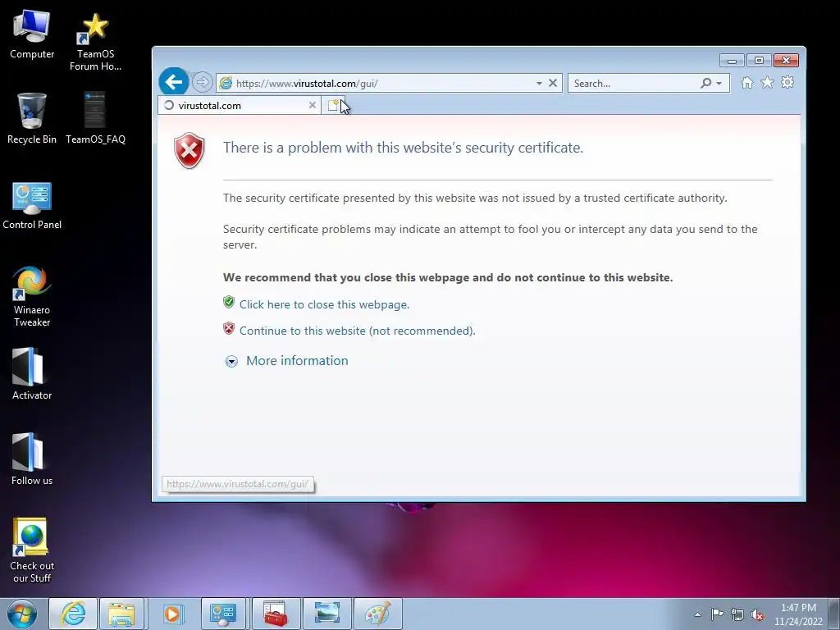The height and width of the screenshot is (630, 840).
Task: Open the Tools gear icon
Action: [787, 83]
